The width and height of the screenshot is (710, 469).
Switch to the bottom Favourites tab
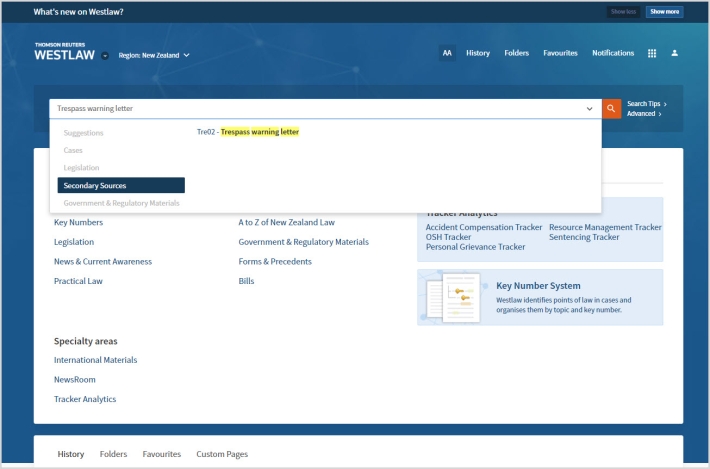point(162,454)
